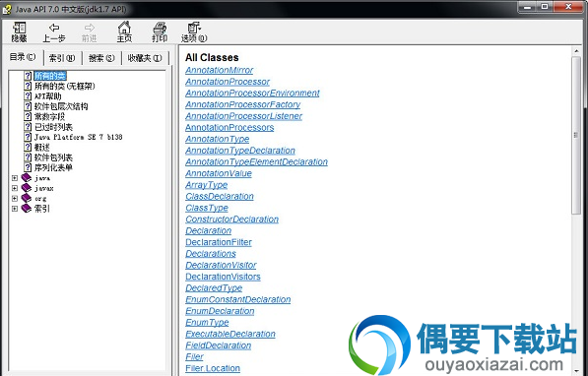Open the AnnotationMirror link
Screen dimensions: 588x376
(219, 70)
